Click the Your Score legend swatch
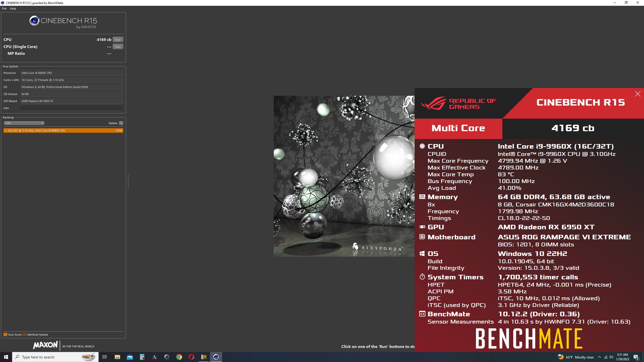 [5, 335]
